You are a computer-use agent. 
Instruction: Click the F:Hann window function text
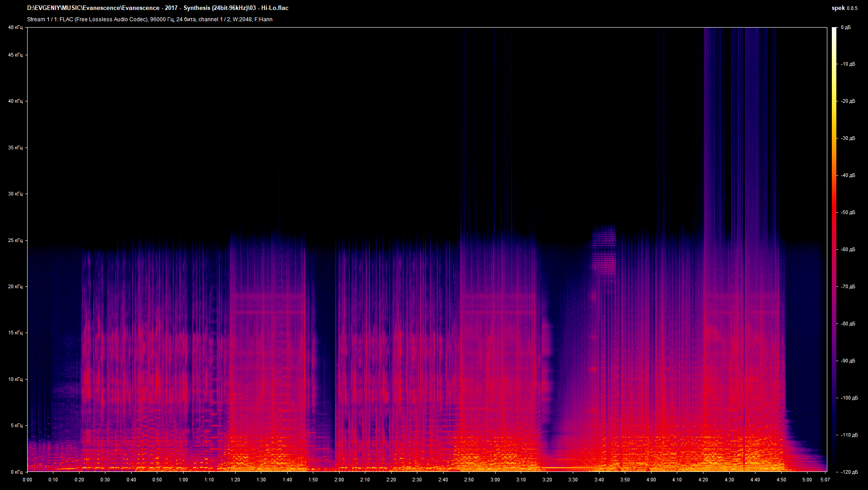[x=264, y=19]
